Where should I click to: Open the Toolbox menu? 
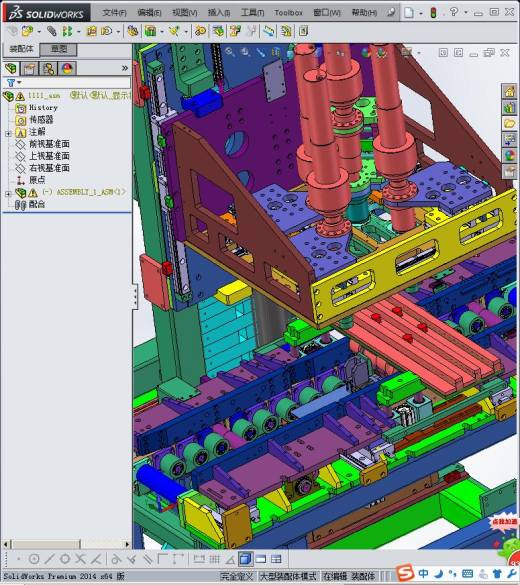pyautogui.click(x=288, y=13)
